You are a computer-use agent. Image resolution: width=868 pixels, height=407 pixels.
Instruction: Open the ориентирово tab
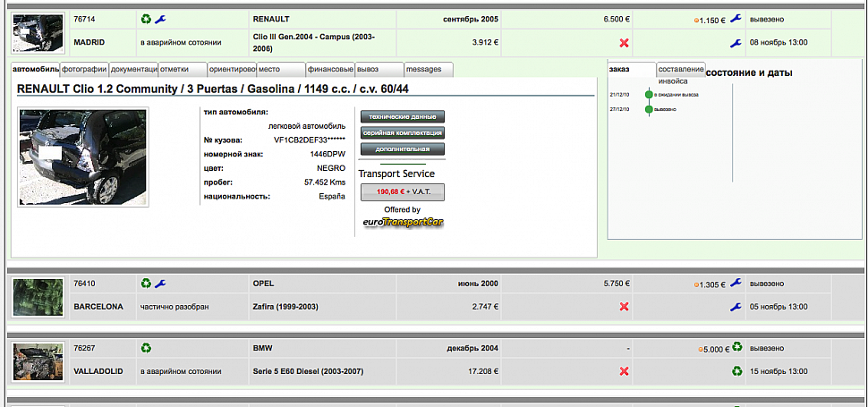232,69
